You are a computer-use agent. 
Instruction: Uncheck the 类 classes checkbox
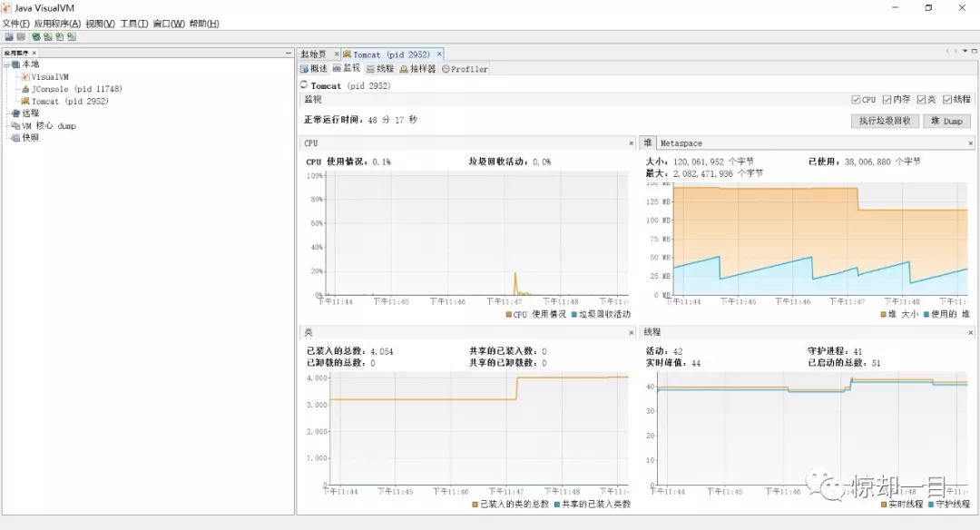point(921,100)
